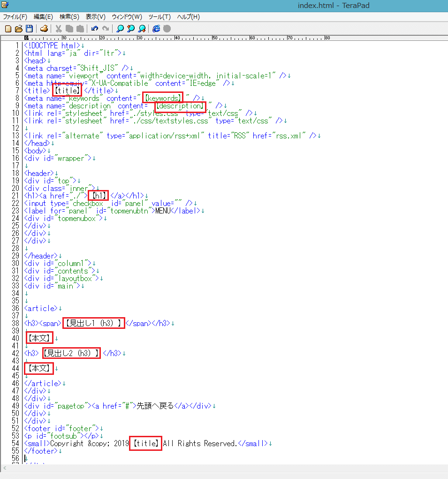Click the </article> tag on line 46
The width and height of the screenshot is (448, 479).
pos(43,383)
